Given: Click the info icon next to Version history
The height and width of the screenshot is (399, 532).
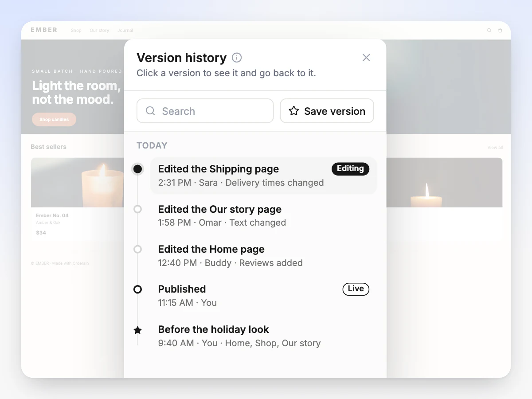Looking at the screenshot, I should point(237,58).
